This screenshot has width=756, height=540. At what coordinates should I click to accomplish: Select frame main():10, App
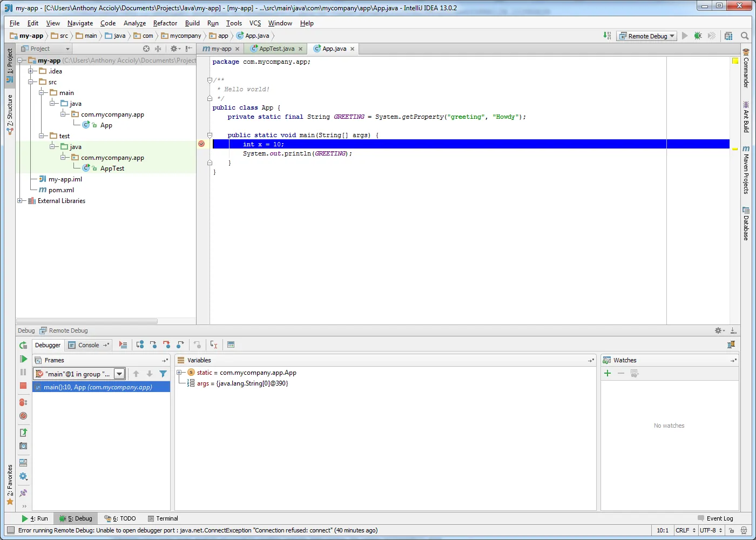(102, 387)
